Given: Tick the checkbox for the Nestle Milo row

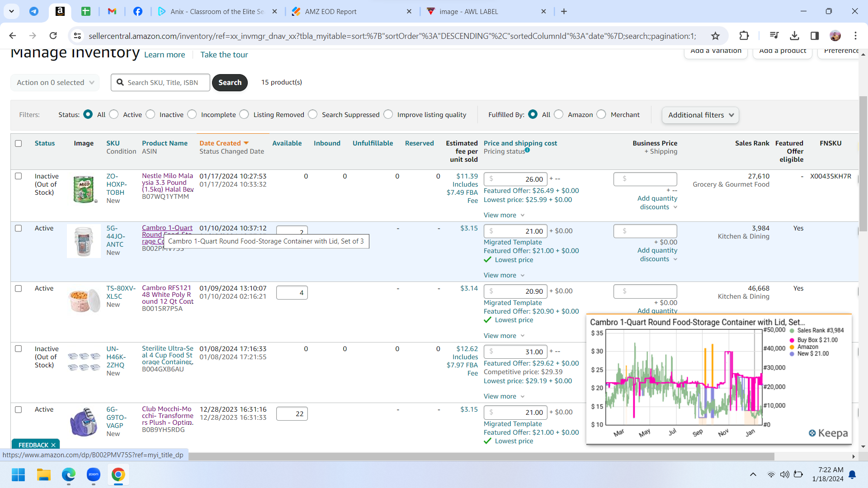Looking at the screenshot, I should [x=19, y=176].
